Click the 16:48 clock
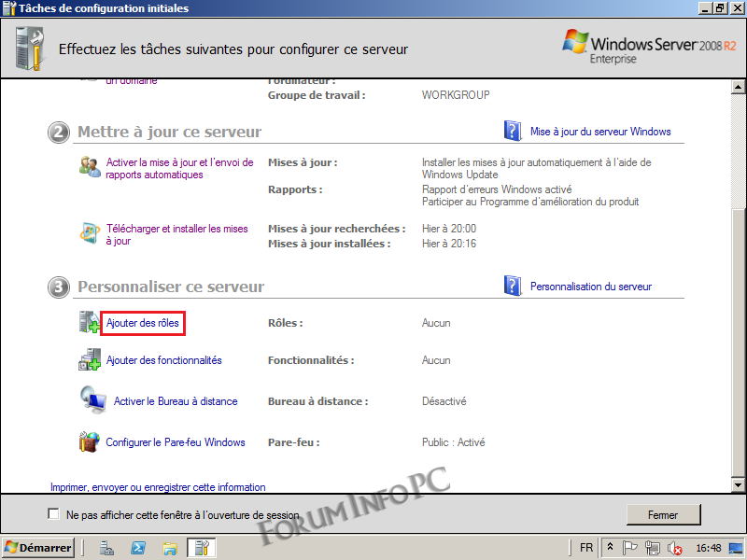 coord(709,548)
